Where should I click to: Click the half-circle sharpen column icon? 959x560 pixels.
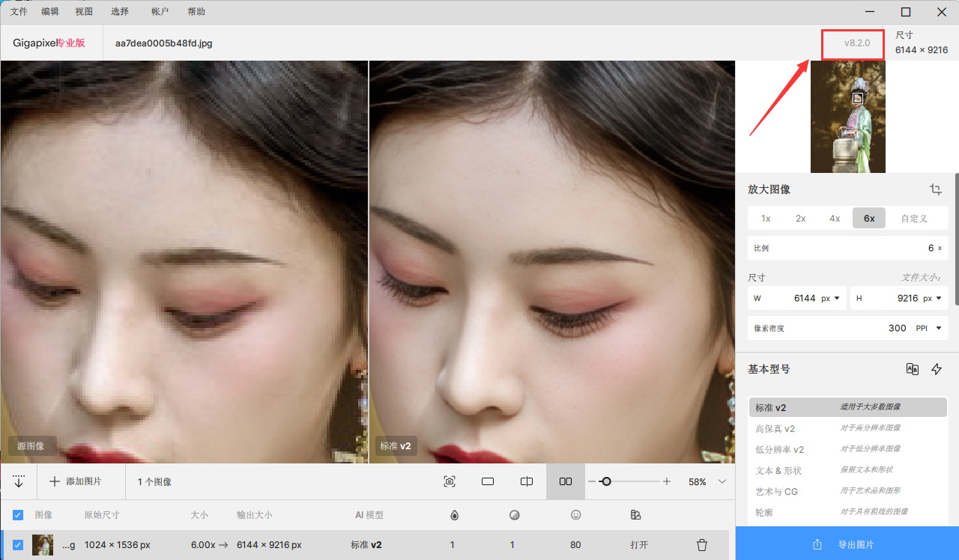(514, 515)
